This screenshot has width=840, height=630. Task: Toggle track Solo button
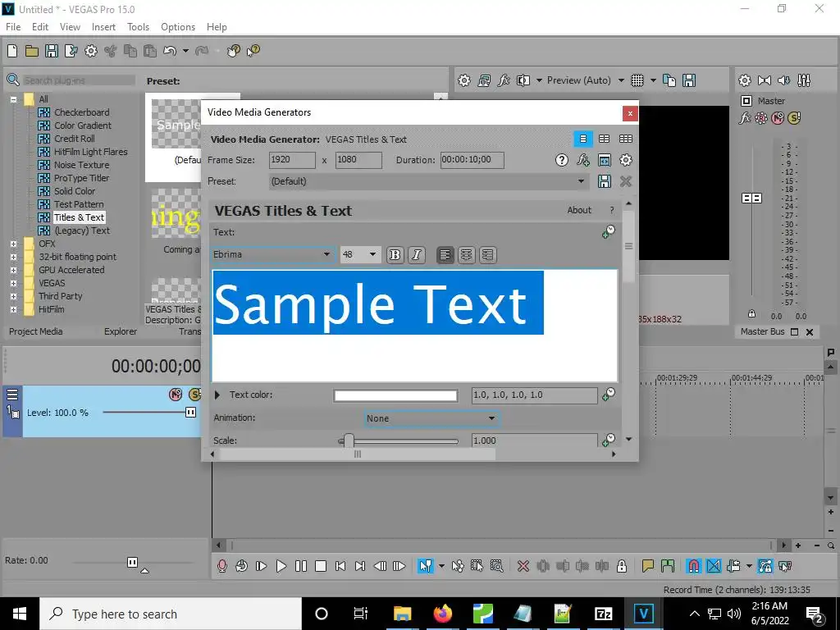pyautogui.click(x=195, y=395)
